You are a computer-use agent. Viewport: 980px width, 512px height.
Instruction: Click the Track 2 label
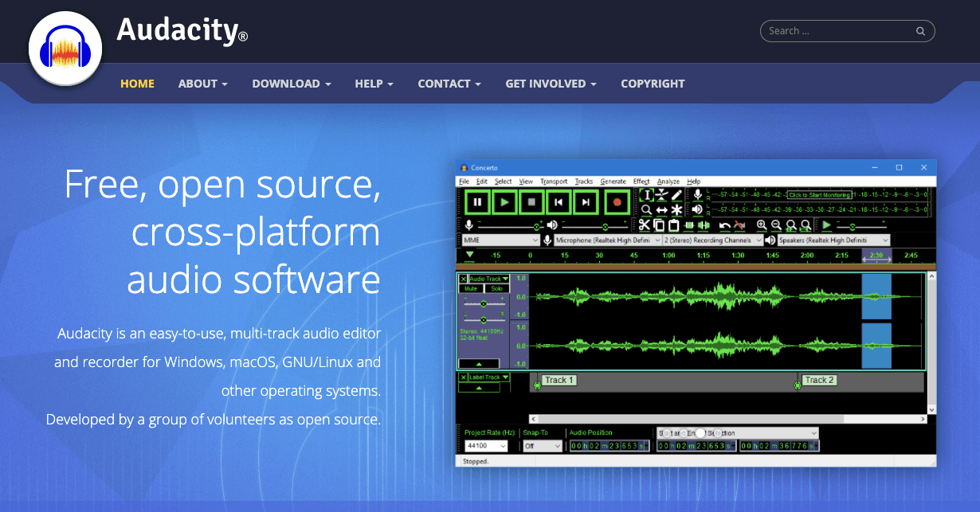click(819, 380)
